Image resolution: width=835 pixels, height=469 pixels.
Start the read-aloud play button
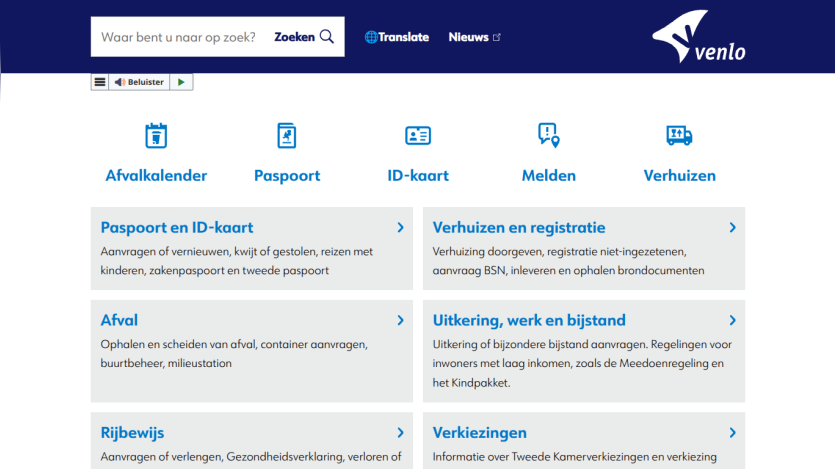click(x=181, y=82)
